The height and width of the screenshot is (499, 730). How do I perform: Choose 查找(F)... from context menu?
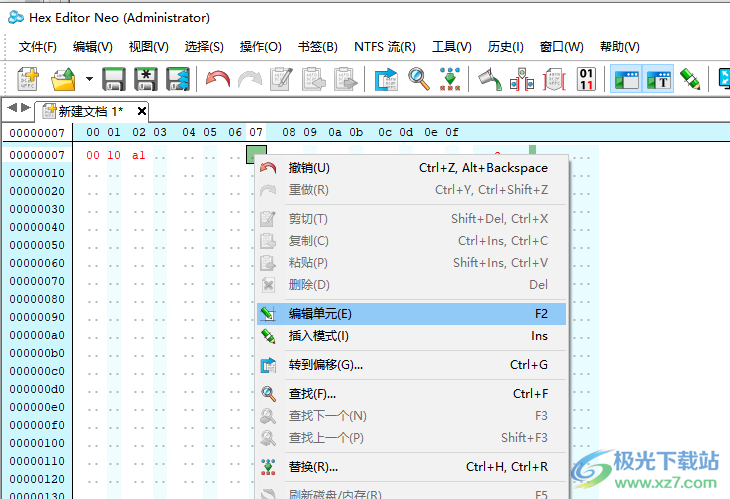click(412, 394)
